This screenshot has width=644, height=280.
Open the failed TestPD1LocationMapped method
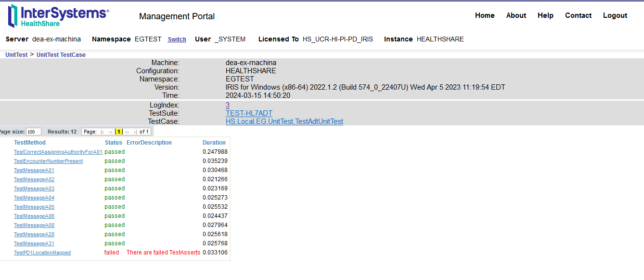coord(42,252)
